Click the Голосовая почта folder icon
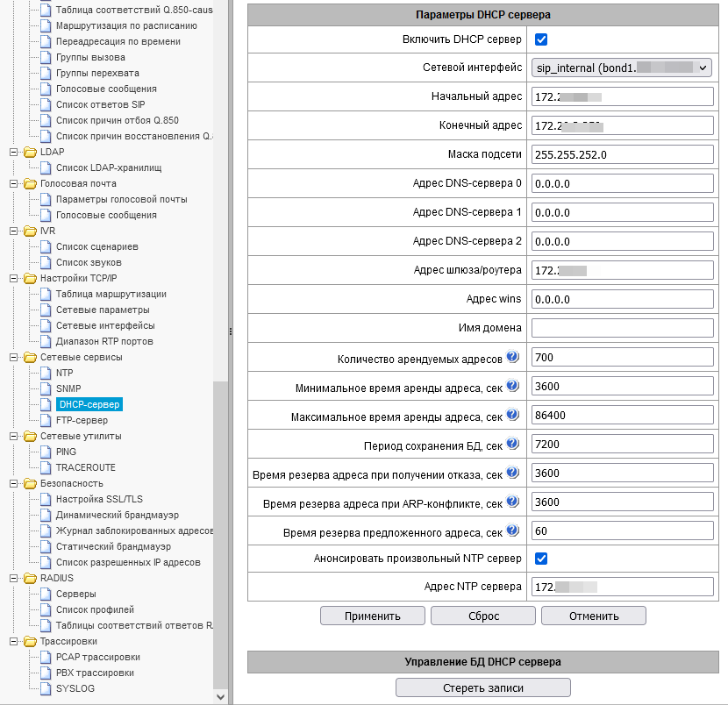This screenshot has height=705, width=728. tap(30, 183)
